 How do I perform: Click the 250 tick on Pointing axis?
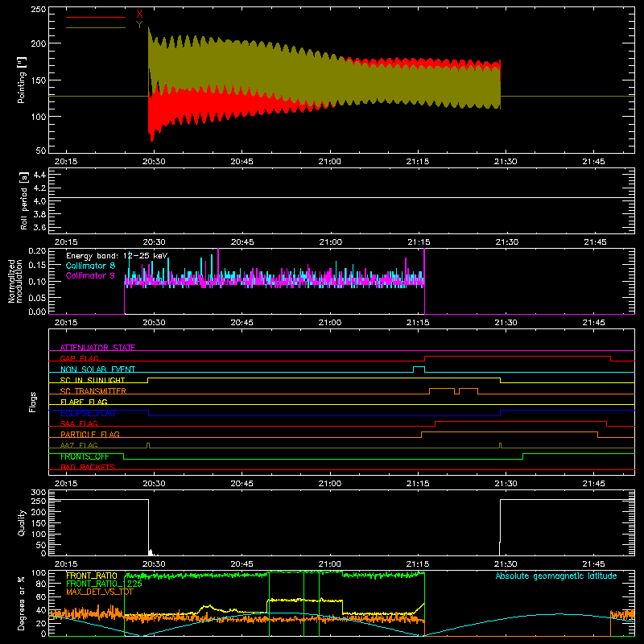pyautogui.click(x=38, y=9)
